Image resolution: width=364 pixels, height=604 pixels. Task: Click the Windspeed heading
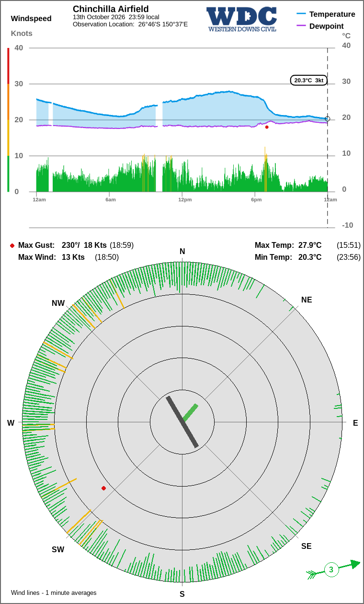31,19
